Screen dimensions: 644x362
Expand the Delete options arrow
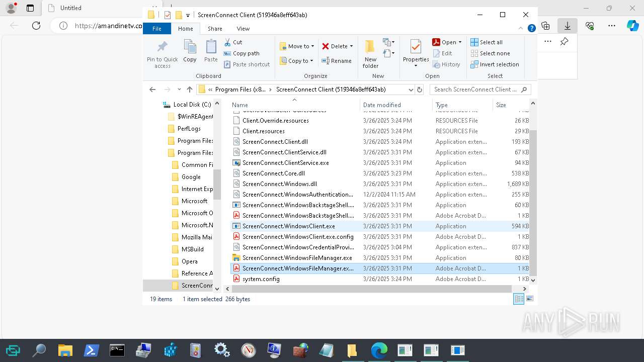[351, 46]
